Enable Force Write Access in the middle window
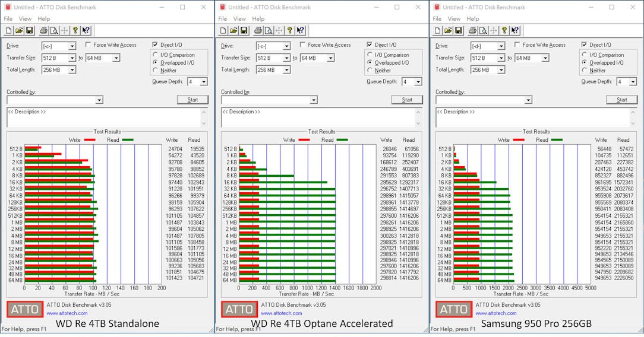 [x=302, y=44]
